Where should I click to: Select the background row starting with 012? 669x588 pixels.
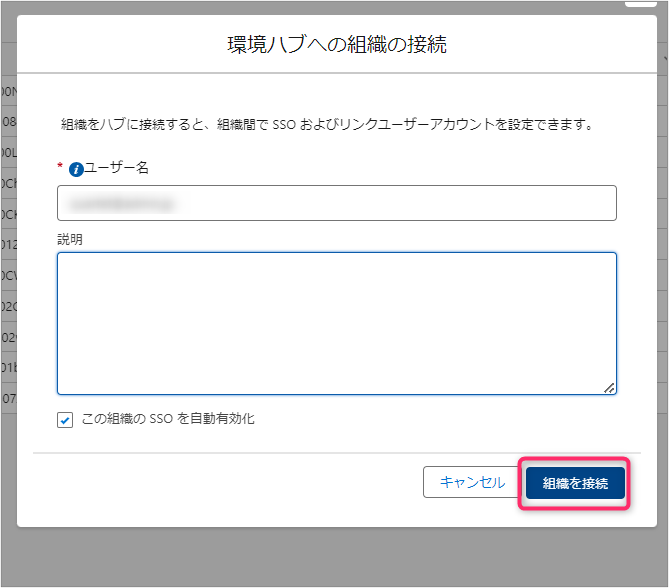point(8,245)
